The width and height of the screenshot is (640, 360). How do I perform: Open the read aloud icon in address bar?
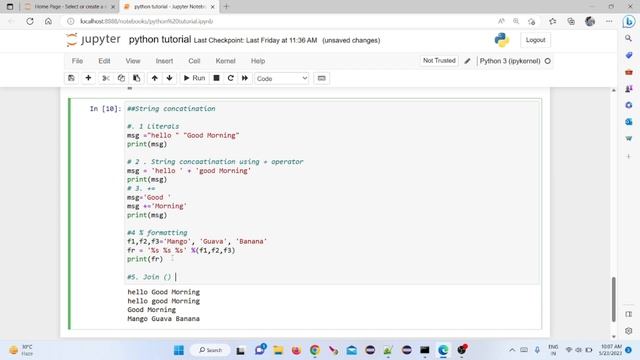point(501,21)
